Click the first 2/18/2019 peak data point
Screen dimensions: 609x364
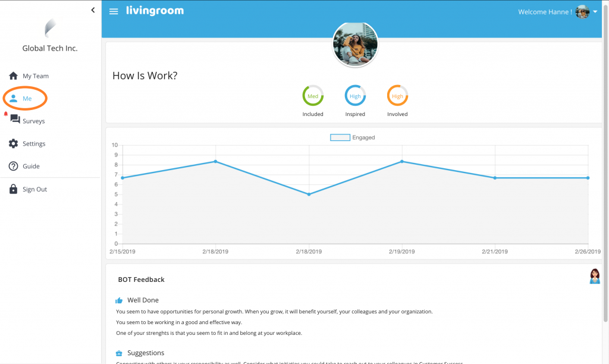[x=215, y=162]
